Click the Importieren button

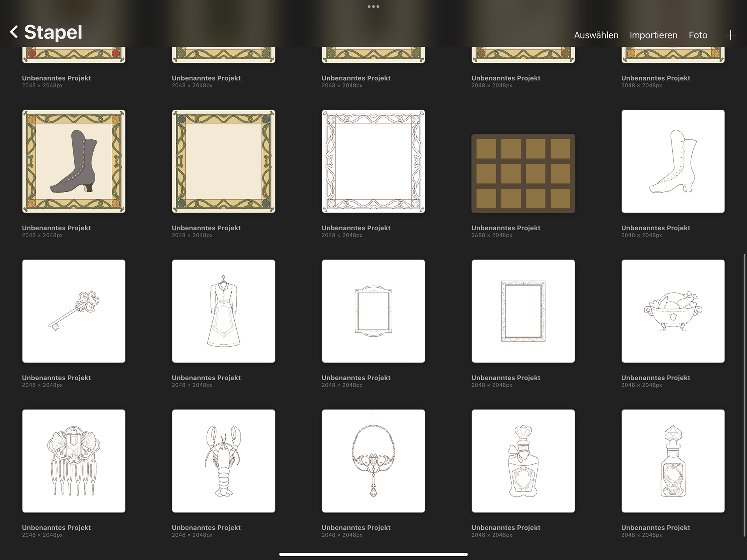click(653, 35)
